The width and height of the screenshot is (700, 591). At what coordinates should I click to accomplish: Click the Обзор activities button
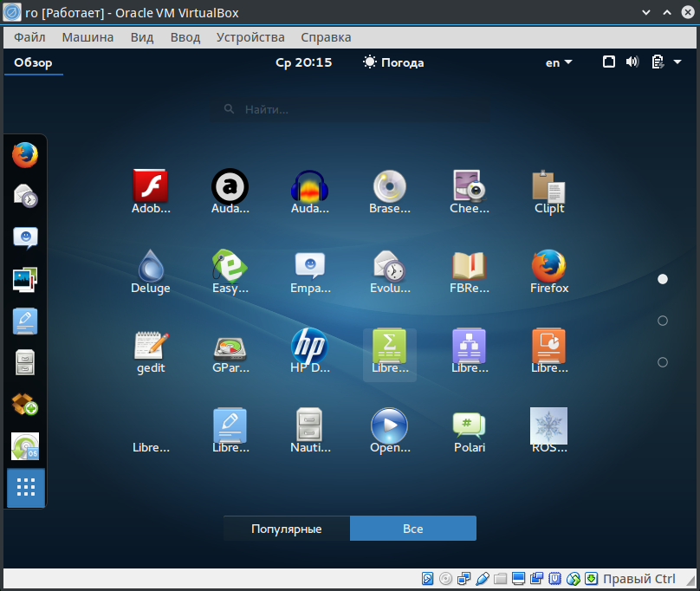(x=33, y=62)
